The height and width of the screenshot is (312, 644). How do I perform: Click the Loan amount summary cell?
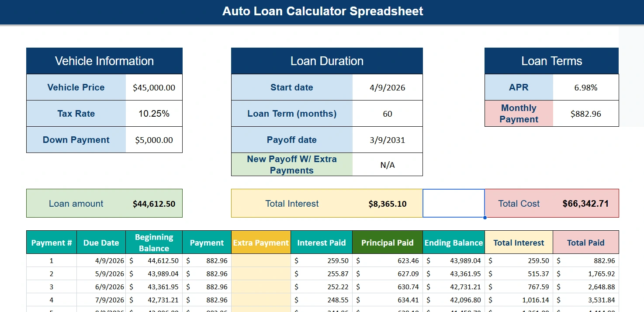coord(104,203)
